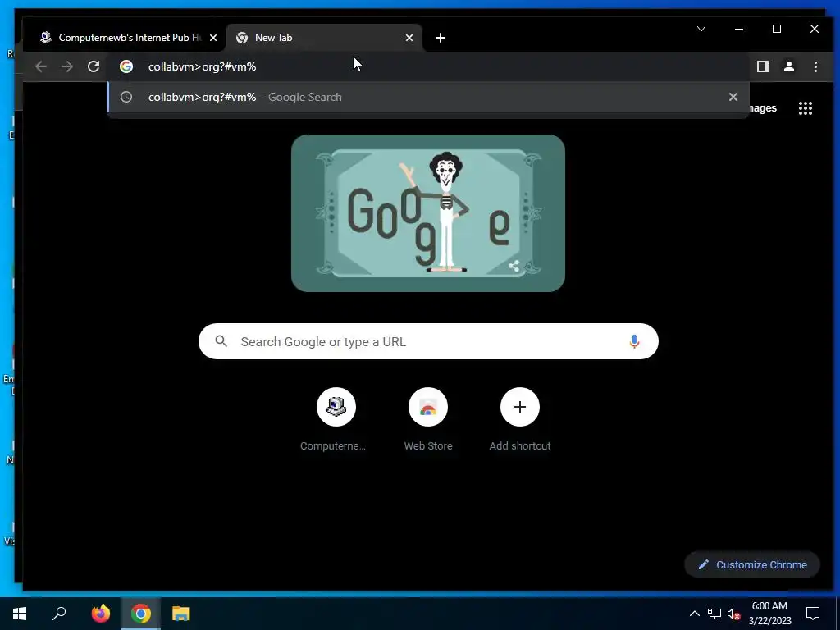Viewport: 840px width, 630px height.
Task: Click the taskbar clock showing 6:00 AM
Action: click(x=769, y=614)
